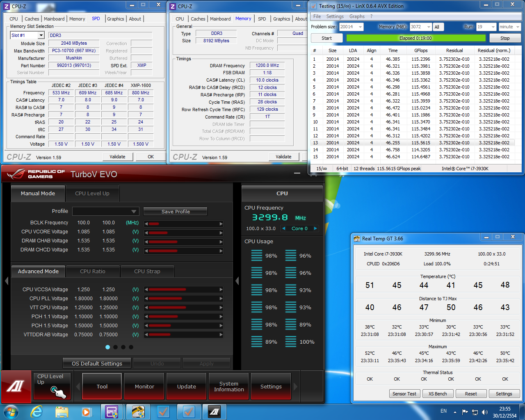Open the Graphs menu in LinX
Image resolution: width=525 pixels, height=420 pixels.
[x=357, y=16]
